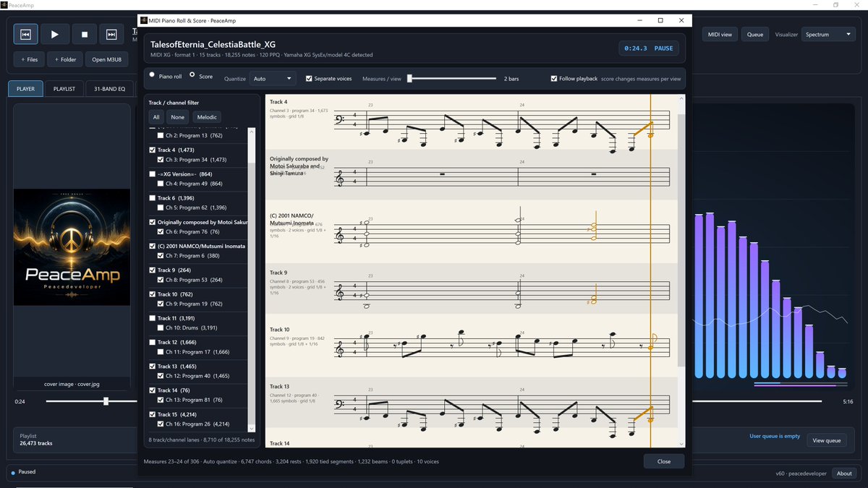Stop playback with the square Stop button

coord(84,34)
